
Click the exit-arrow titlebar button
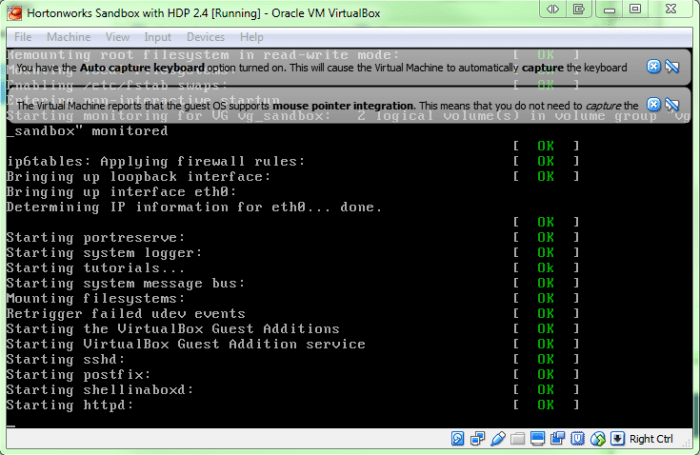click(x=579, y=9)
